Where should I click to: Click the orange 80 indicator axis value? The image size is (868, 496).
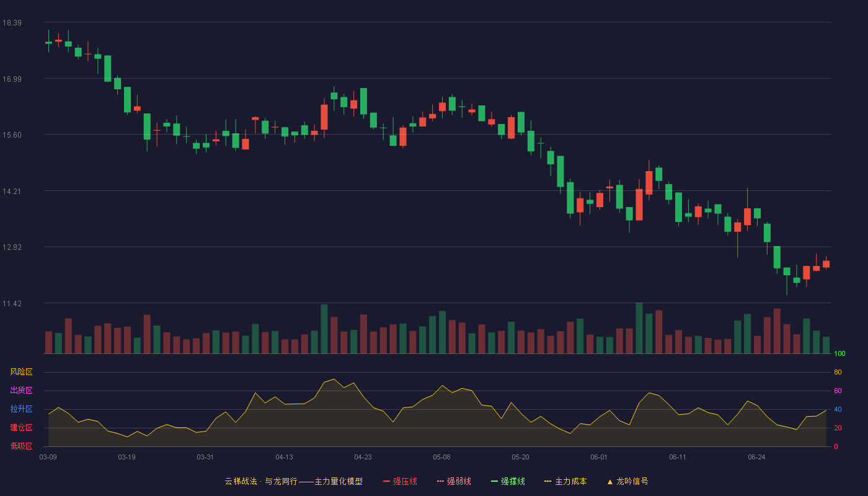pos(838,372)
